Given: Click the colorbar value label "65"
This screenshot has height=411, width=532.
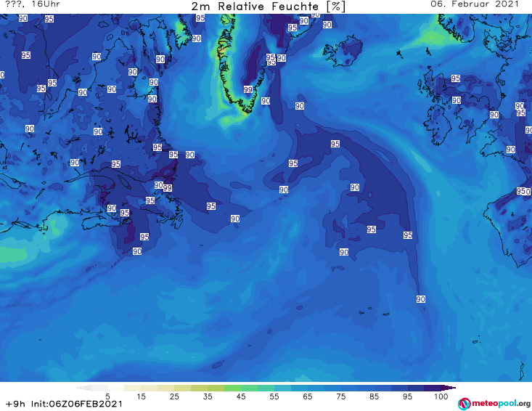Looking at the screenshot, I should pos(308,396).
